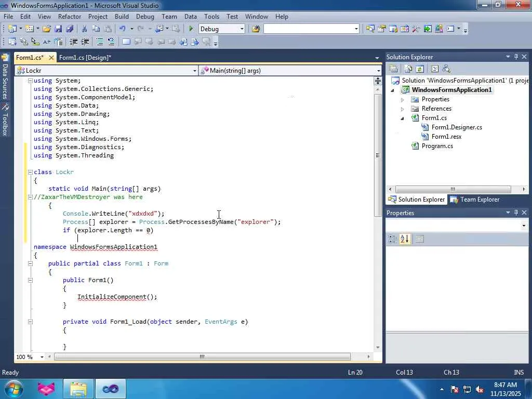The width and height of the screenshot is (532, 399).
Task: Open Solution Explorer from the main toolbar icon
Action: click(x=370, y=29)
